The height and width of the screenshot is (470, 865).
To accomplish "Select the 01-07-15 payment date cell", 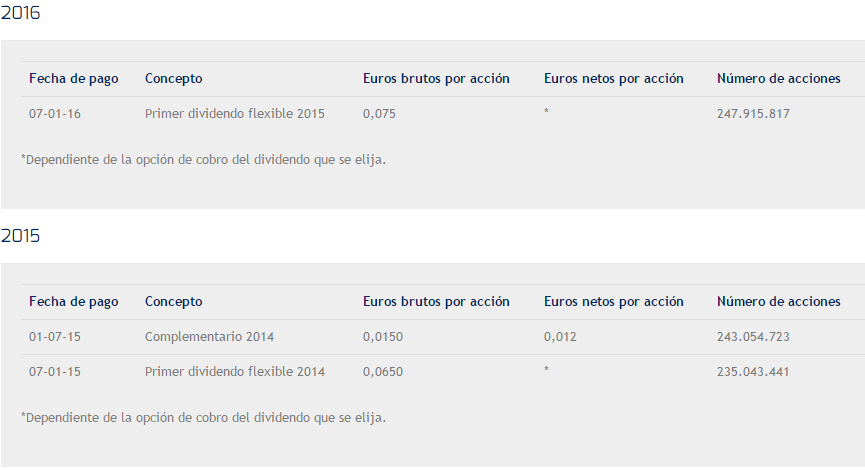I will pos(55,337).
